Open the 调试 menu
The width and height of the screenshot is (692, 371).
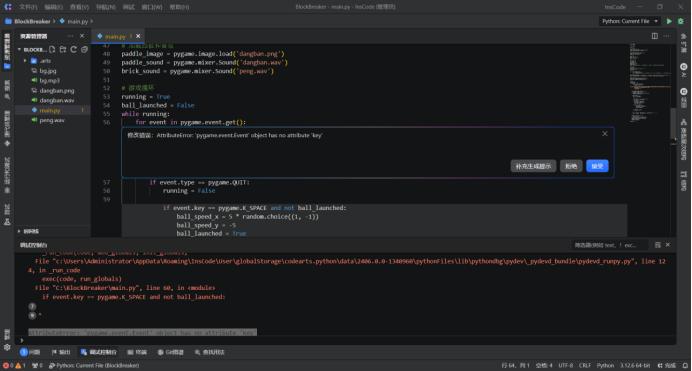tap(128, 7)
